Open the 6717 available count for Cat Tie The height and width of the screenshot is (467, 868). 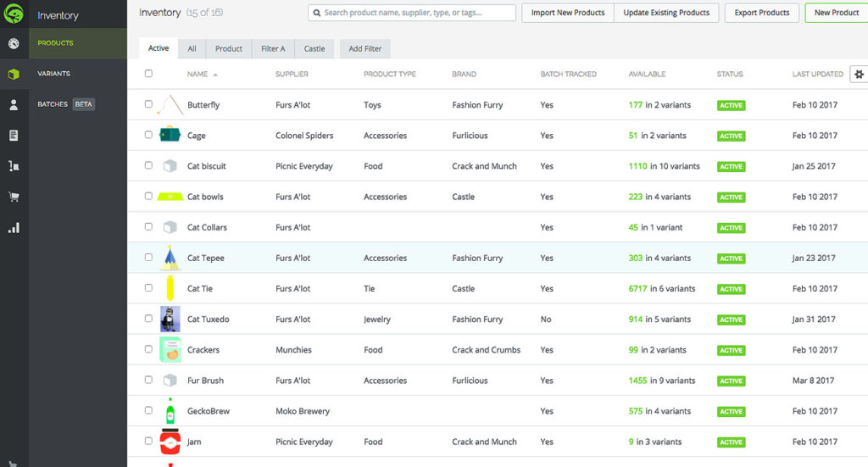pyautogui.click(x=637, y=288)
